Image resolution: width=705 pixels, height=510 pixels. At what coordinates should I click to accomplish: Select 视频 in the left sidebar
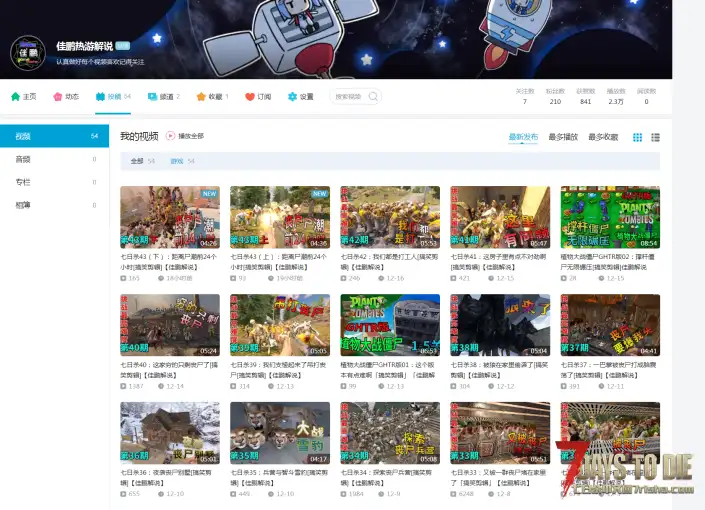tap(54, 136)
